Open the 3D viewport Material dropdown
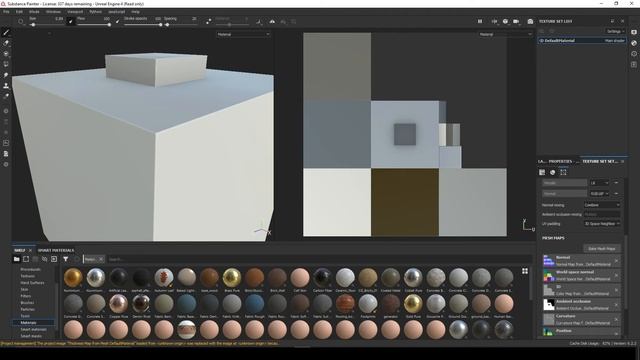640x360 pixels. pyautogui.click(x=243, y=34)
